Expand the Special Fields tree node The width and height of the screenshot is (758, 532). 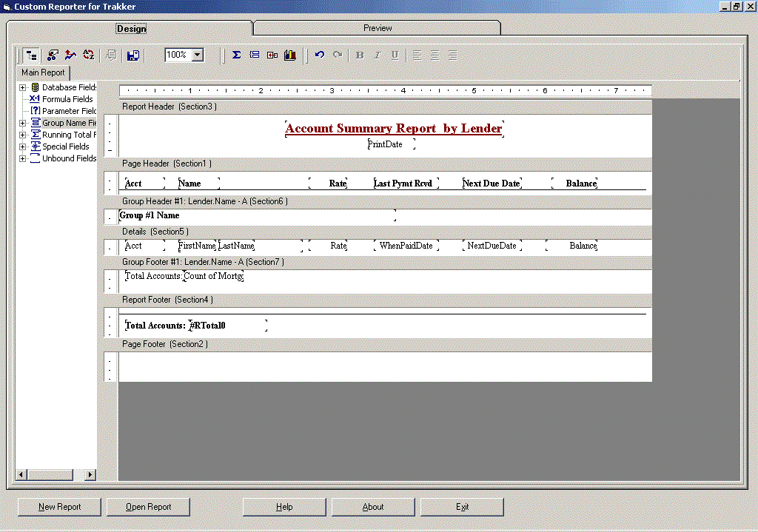click(22, 147)
